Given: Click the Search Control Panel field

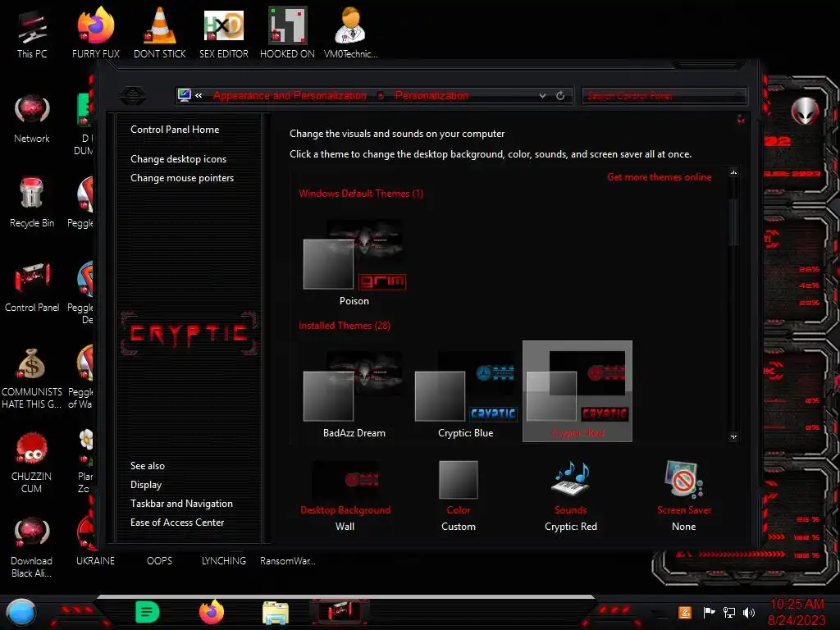Looking at the screenshot, I should coord(664,96).
